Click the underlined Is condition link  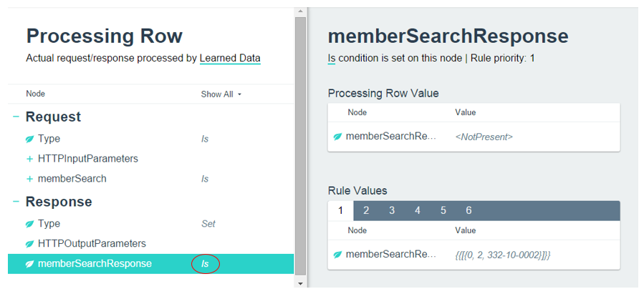(331, 58)
